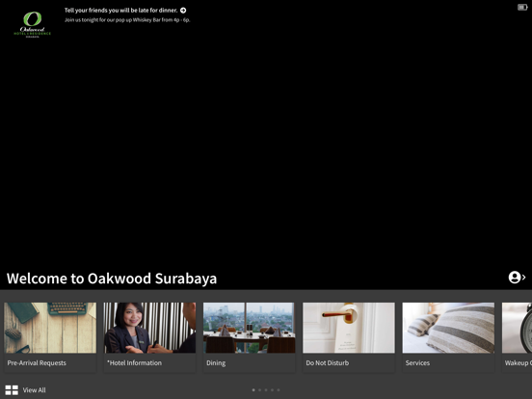Go to fifth carousel page dot
Viewport: 532px width, 399px height.
(279, 390)
